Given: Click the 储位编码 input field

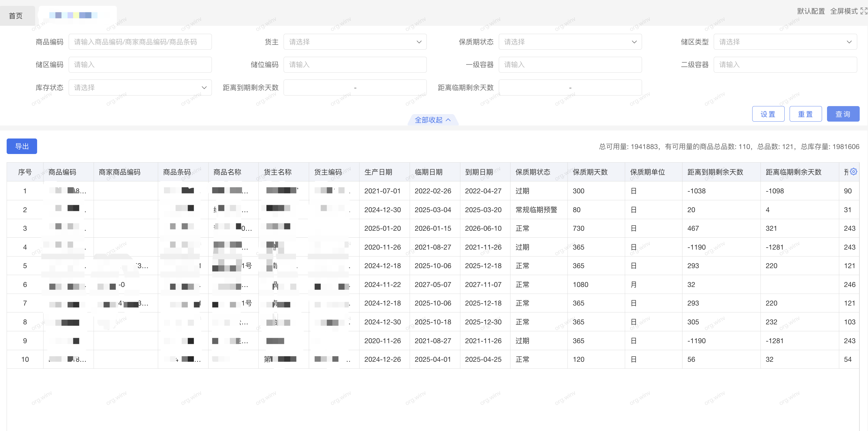Looking at the screenshot, I should [x=355, y=64].
